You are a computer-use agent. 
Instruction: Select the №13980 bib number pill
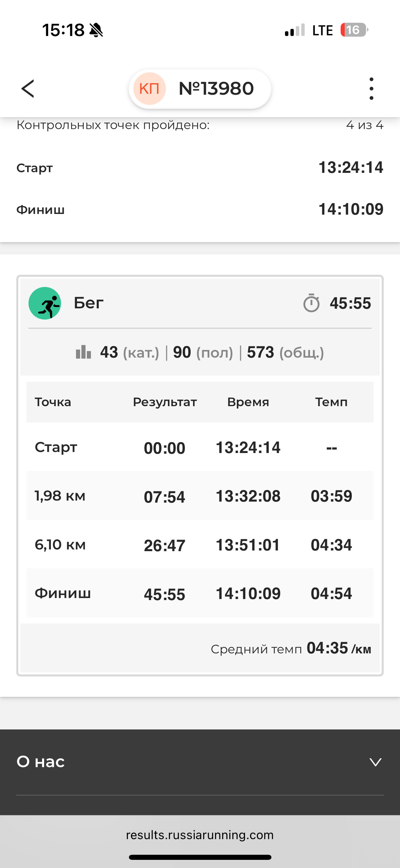pyautogui.click(x=200, y=89)
